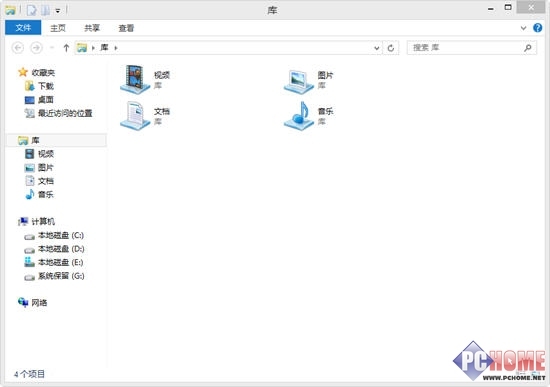
Task: Maximize the 库 window
Action: pyautogui.click(x=508, y=7)
